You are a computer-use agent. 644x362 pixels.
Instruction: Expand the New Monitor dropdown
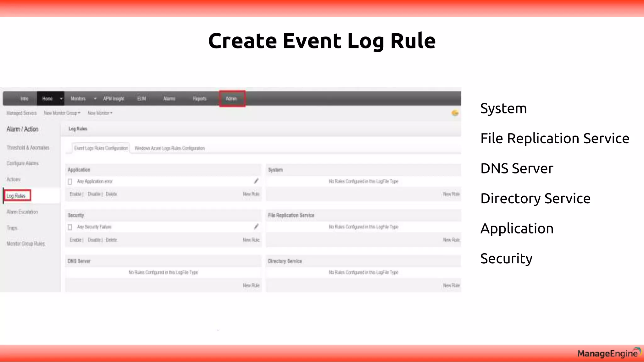(100, 113)
